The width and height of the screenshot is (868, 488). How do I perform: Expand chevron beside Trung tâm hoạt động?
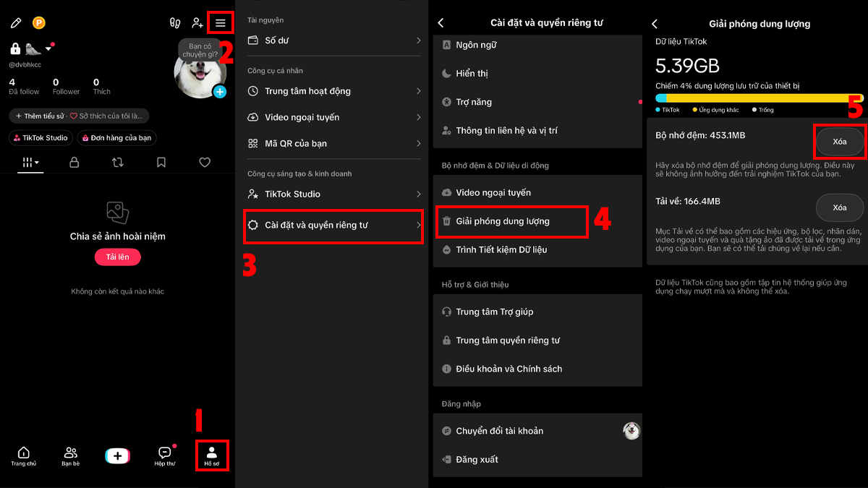tap(418, 91)
